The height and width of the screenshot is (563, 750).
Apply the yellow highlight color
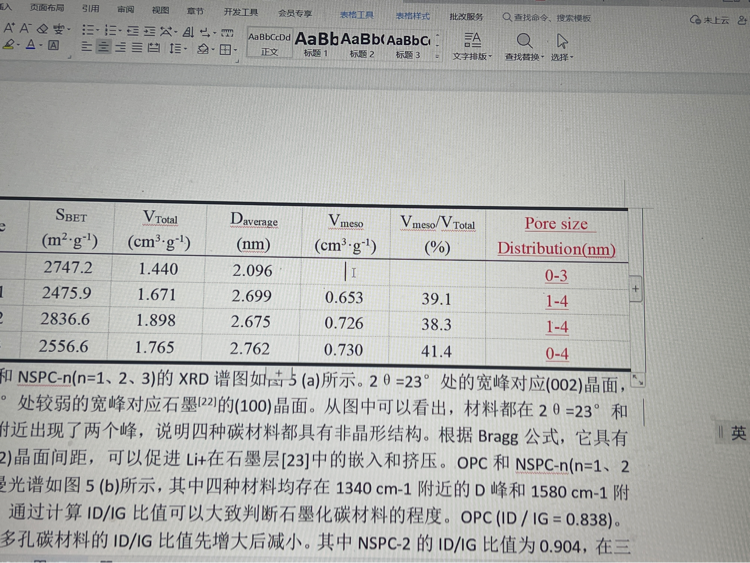(9, 44)
